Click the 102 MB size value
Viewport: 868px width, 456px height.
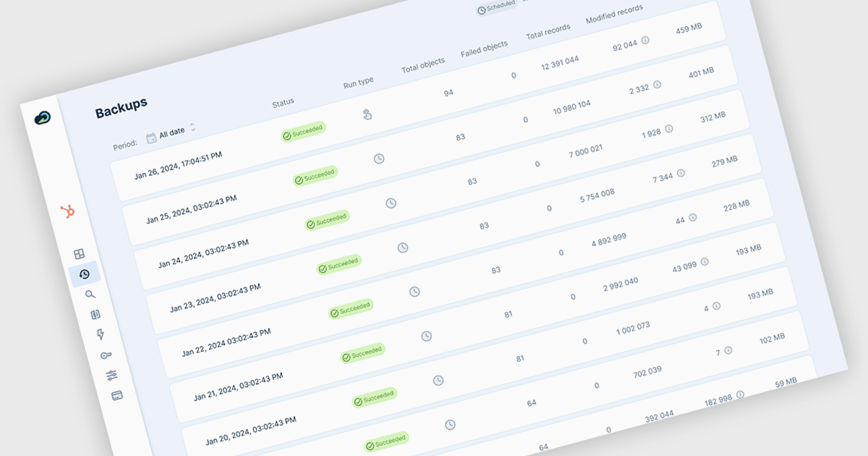772,339
